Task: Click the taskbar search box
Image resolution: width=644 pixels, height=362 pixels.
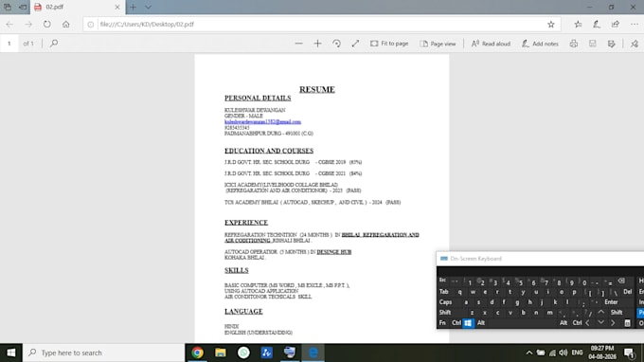Action: [x=103, y=353]
